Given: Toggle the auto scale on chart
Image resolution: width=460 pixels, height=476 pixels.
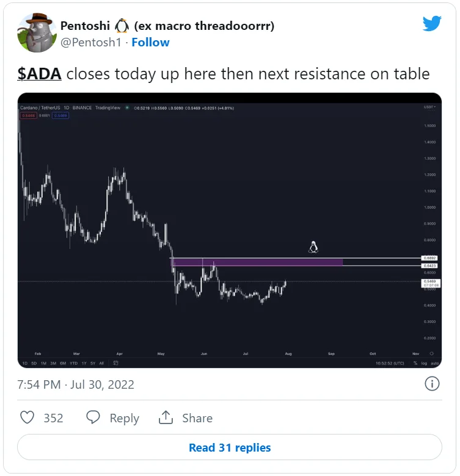Looking at the screenshot, I should 434,363.
